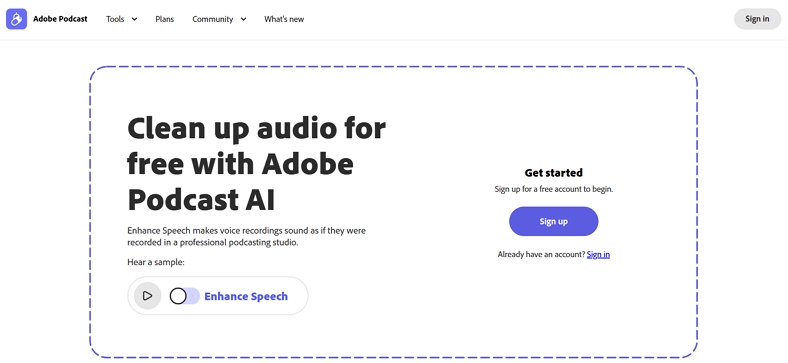
Task: Click the "Enhance Speech makes voice recordings" description
Action: [x=246, y=237]
